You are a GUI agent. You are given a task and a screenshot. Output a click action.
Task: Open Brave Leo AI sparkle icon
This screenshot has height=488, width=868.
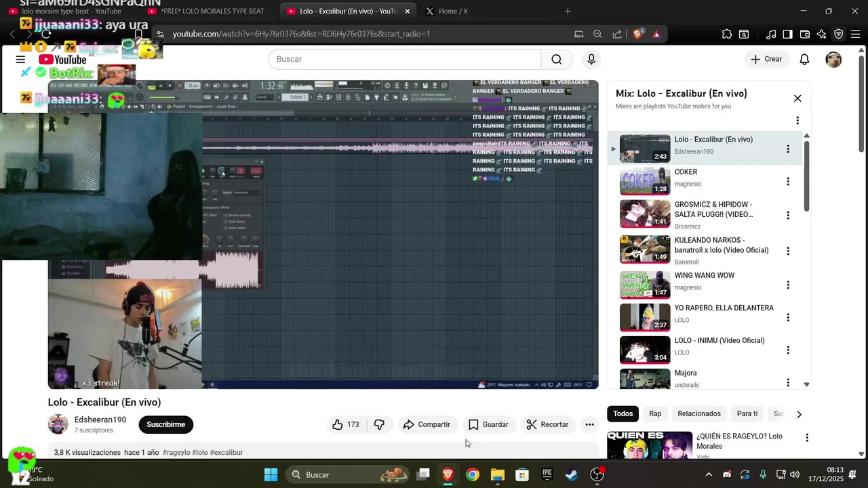point(822,34)
